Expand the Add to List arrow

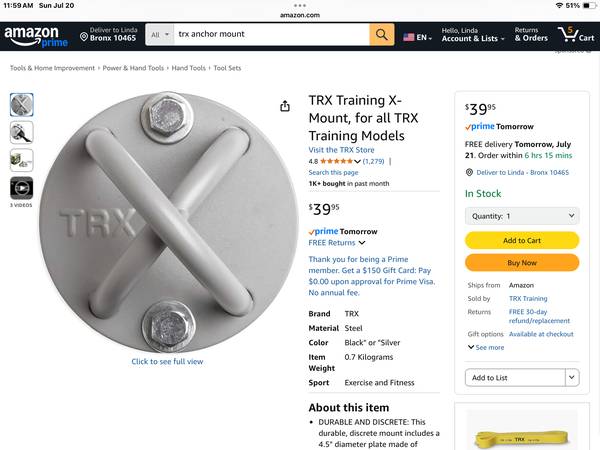point(572,377)
